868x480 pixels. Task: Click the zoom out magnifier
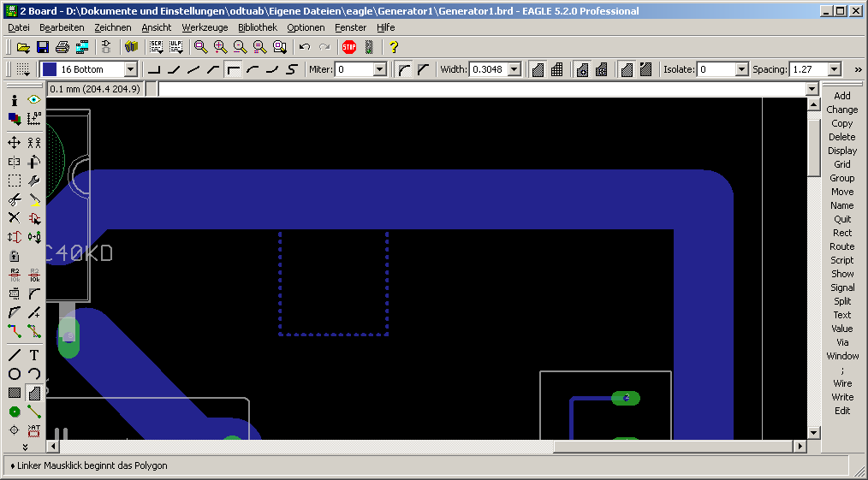pos(240,47)
